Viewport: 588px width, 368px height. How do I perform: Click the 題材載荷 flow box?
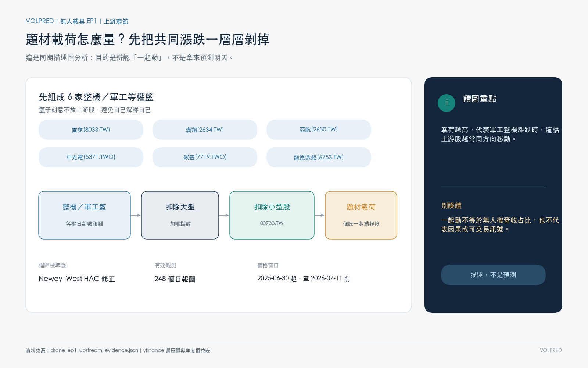click(361, 215)
